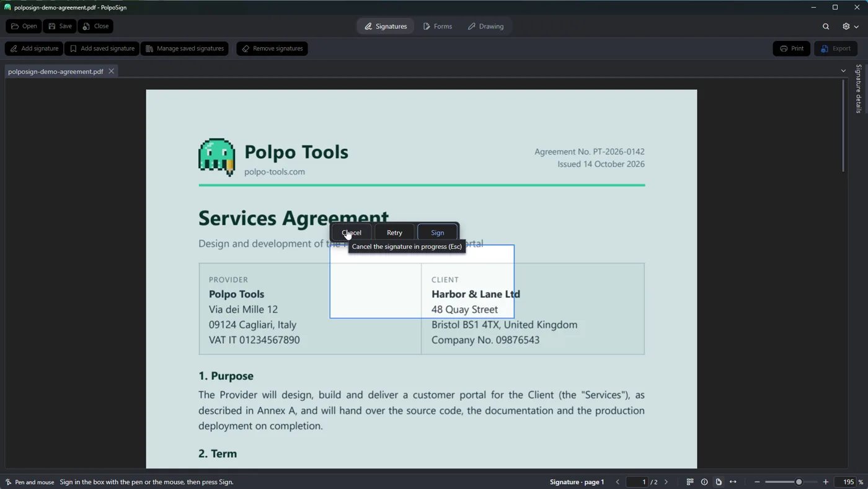Click the page number input field
868x489 pixels.
pos(637,482)
